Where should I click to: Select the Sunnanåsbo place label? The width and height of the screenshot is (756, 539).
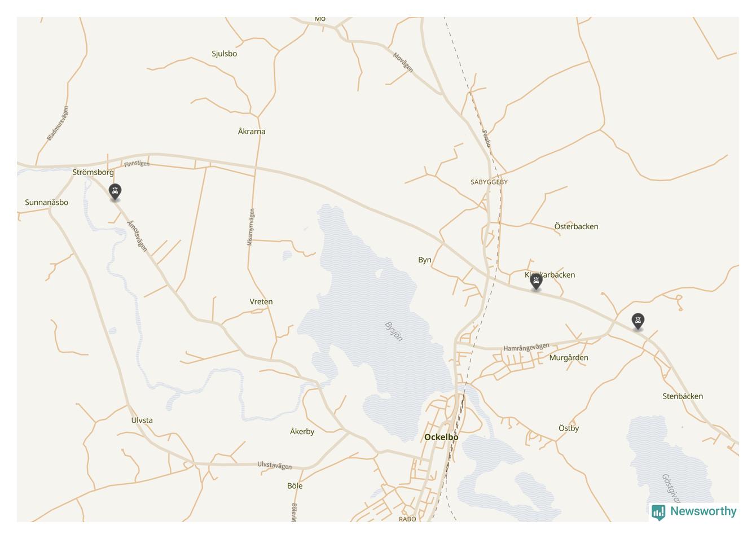click(46, 202)
